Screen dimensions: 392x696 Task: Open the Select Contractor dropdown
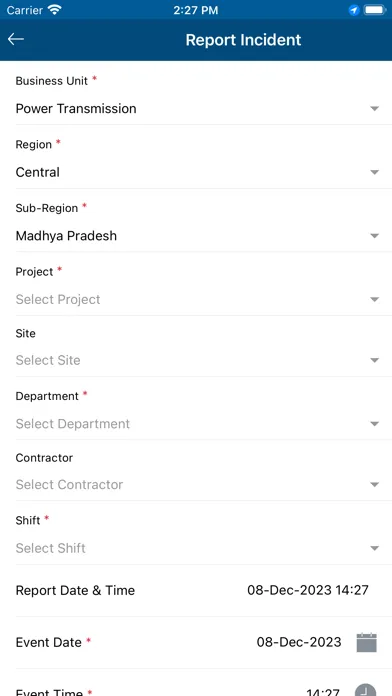coord(198,485)
